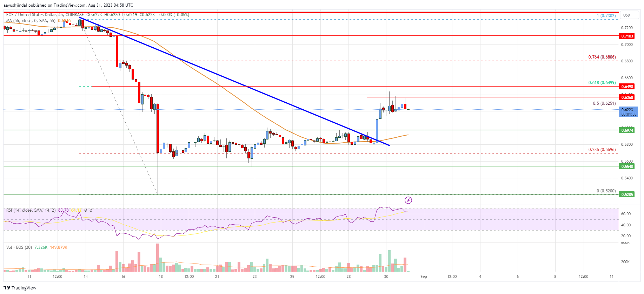Click the volume average value 149.879K
The width and height of the screenshot is (644, 294).
click(59, 247)
